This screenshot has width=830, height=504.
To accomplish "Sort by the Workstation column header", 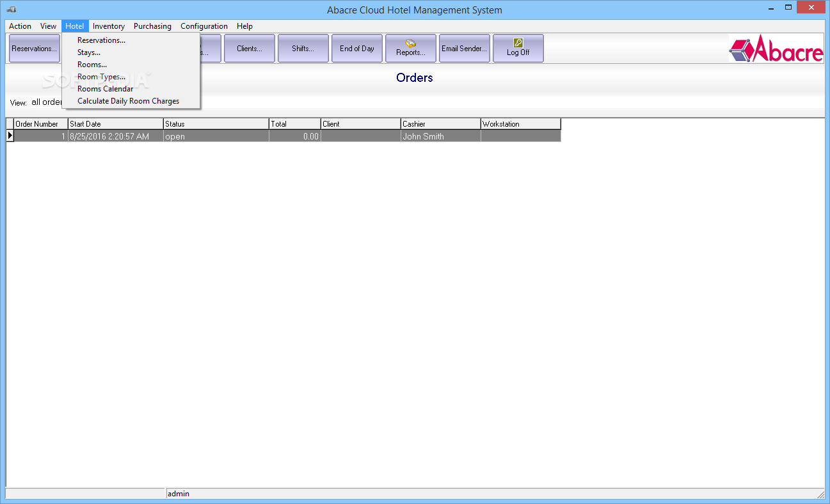I will click(x=521, y=124).
